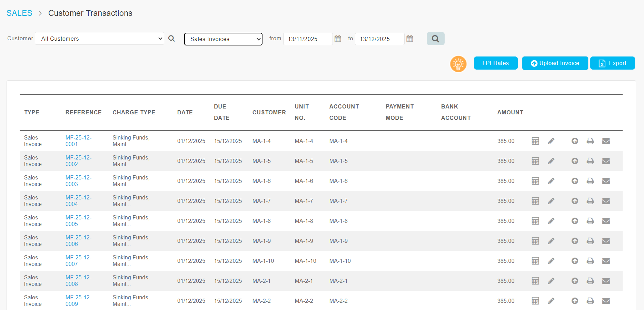Screen dimensions: 644x310
Task: Click the LPI Dates button
Action: (495, 63)
